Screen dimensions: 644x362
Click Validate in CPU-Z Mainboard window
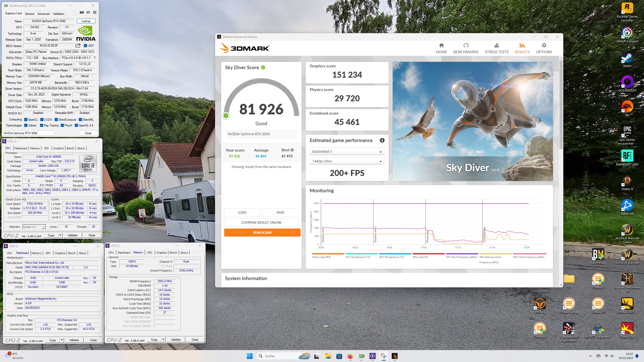click(x=74, y=340)
